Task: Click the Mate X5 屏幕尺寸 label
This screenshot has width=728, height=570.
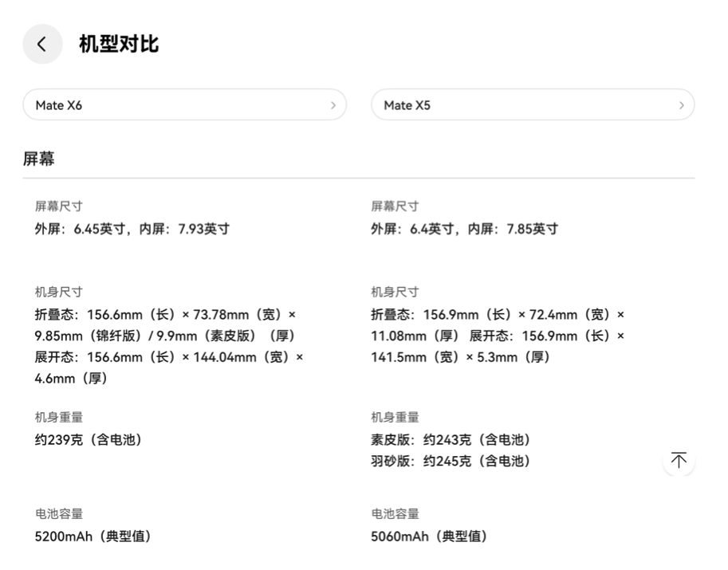Action: tap(395, 206)
